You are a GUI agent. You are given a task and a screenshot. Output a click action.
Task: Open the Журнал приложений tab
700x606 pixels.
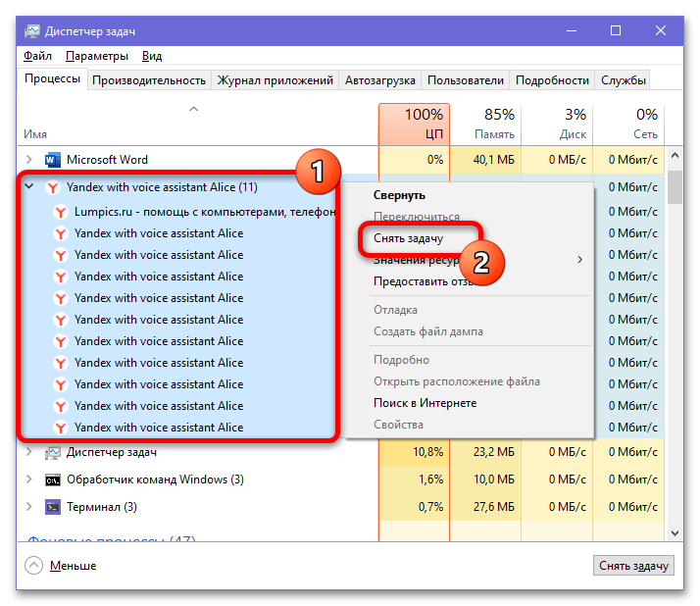[x=275, y=80]
